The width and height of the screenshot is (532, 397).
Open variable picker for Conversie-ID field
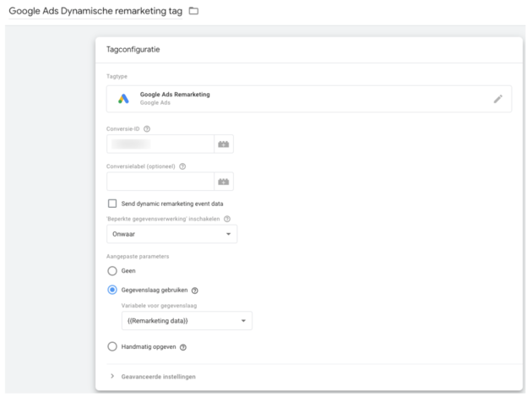point(224,144)
